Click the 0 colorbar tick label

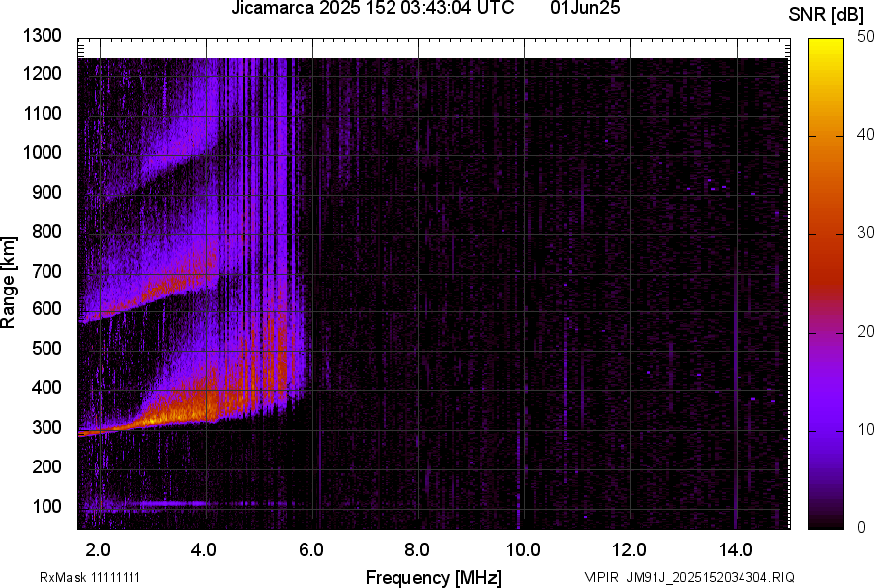862,527
